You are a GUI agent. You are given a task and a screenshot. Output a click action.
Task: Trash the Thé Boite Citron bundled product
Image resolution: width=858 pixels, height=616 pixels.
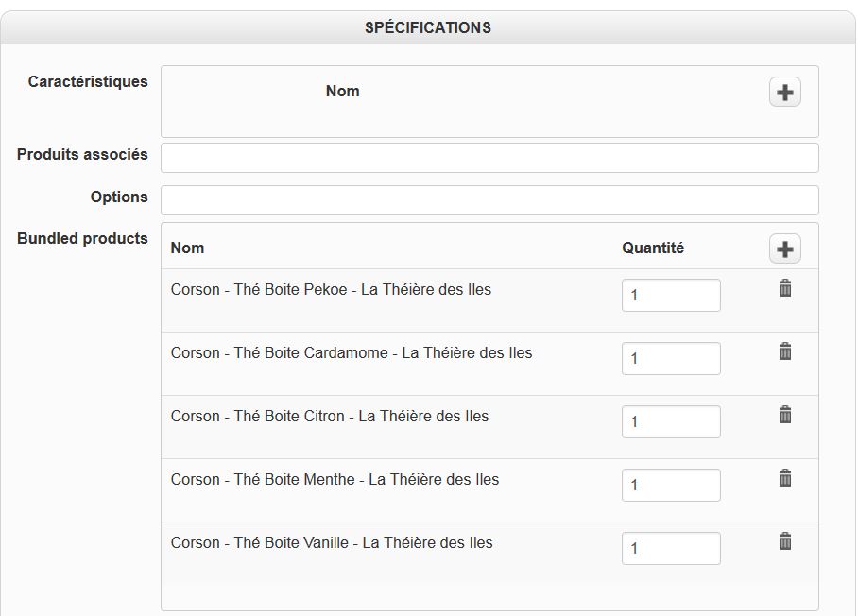click(784, 416)
